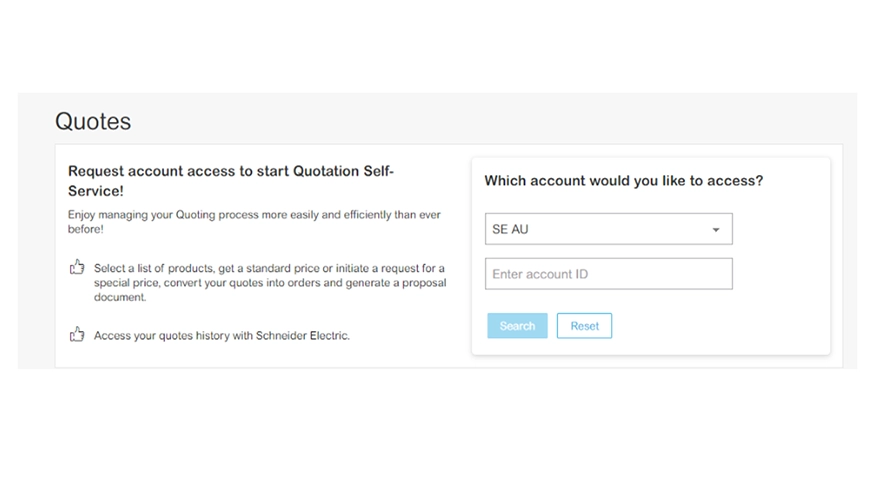Click 'Enjoy managing your Quoting process' paragraph

point(254,221)
